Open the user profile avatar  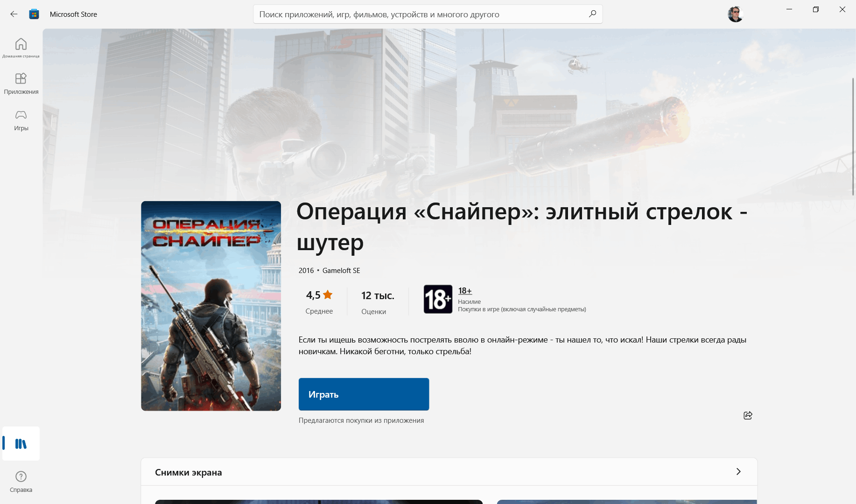pyautogui.click(x=735, y=14)
